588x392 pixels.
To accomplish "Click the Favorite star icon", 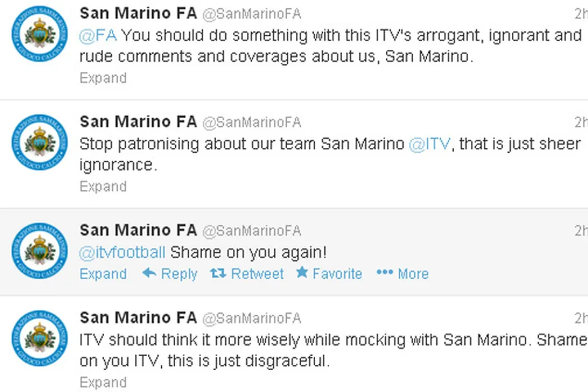I will (x=302, y=273).
